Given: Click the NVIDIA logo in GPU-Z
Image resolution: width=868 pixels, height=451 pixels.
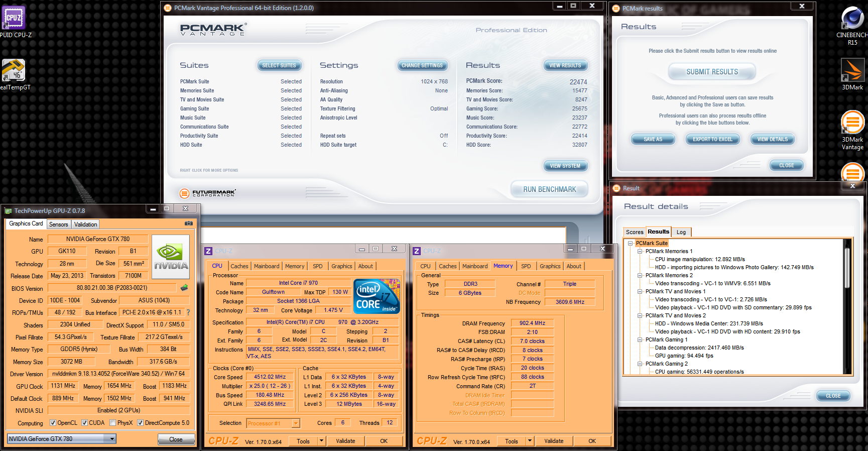Looking at the screenshot, I should (x=171, y=258).
